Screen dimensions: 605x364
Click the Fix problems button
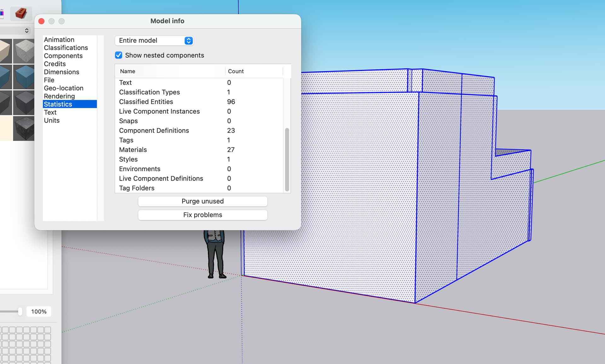pos(203,215)
